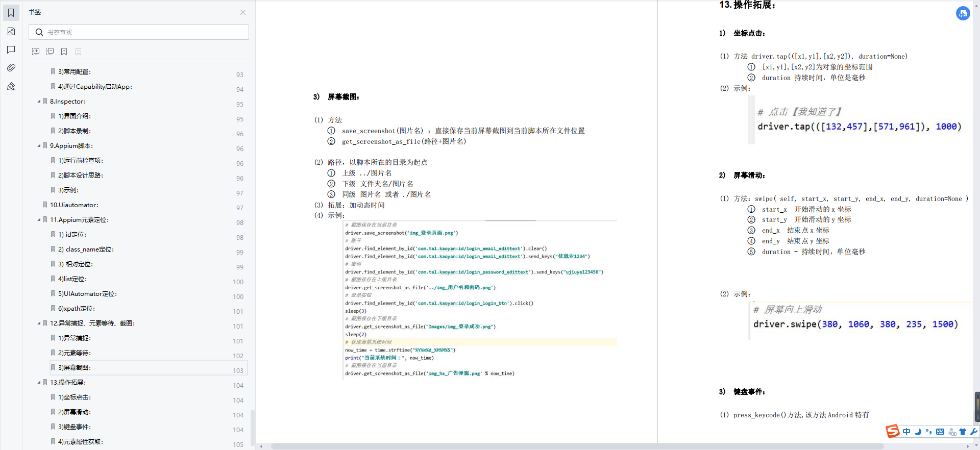Viewport: 980px width, 450px height.
Task: Go to bookmark 1) id定位
Action: pyautogui.click(x=72, y=235)
